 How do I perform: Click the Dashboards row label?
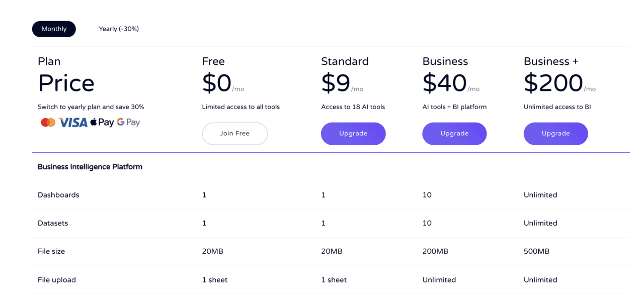pyautogui.click(x=58, y=195)
